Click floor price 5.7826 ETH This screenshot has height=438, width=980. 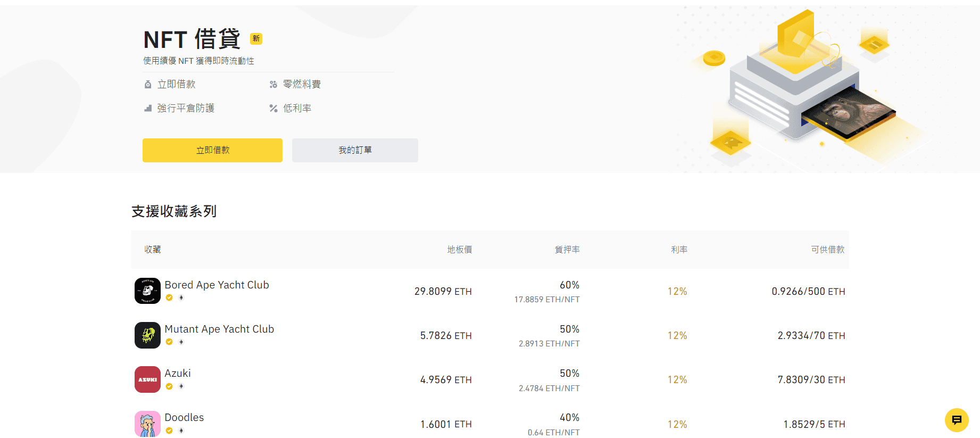pyautogui.click(x=446, y=335)
